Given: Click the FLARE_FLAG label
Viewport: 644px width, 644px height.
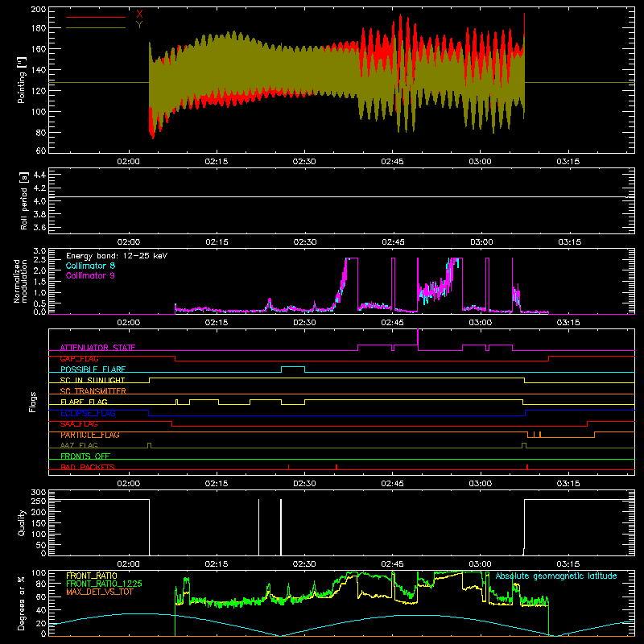Looking at the screenshot, I should click(84, 402).
